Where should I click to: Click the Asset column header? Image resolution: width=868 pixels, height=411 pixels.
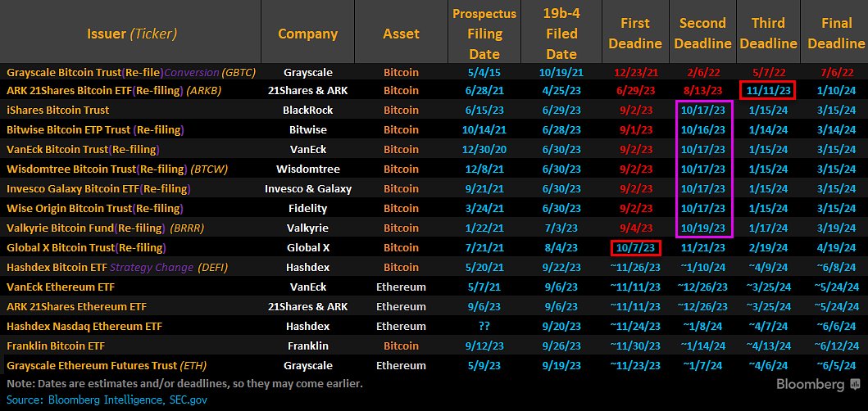point(401,34)
